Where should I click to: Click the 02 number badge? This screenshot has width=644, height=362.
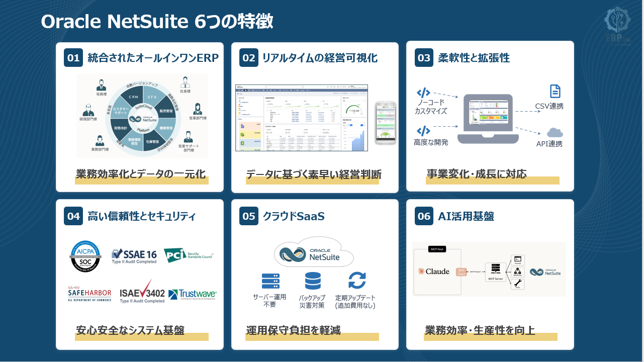pos(249,58)
